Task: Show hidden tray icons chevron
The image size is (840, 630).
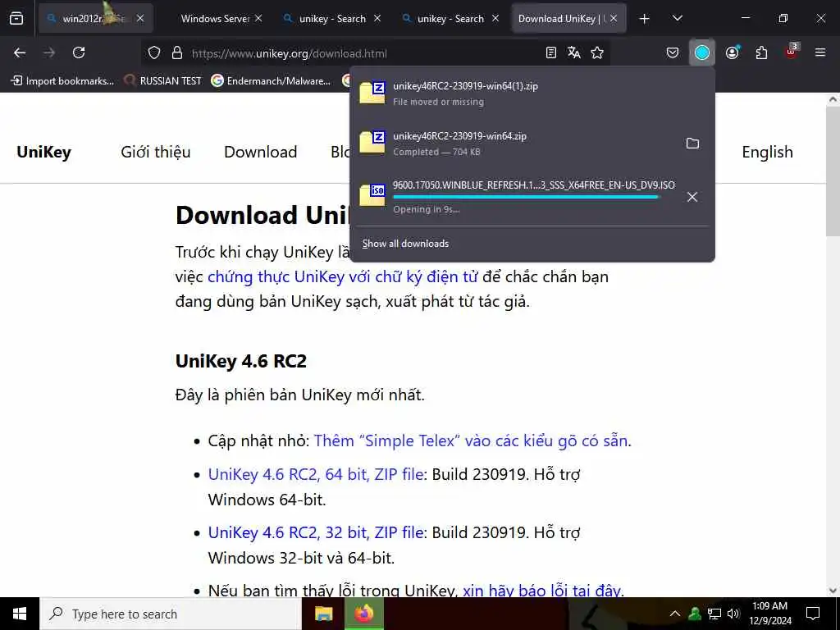Action: [675, 614]
